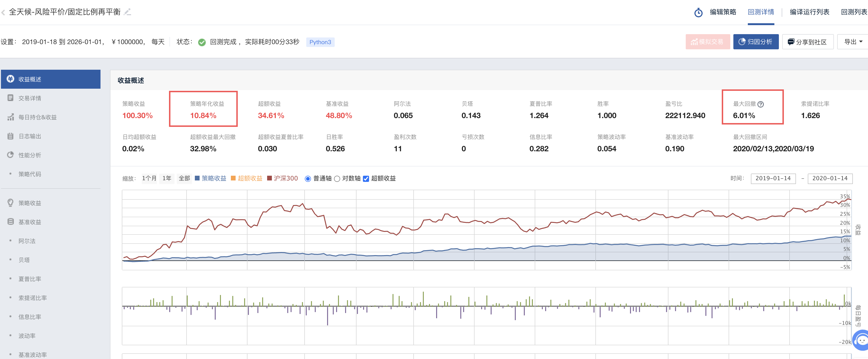Uncheck the 超额收益 checkbox
The image size is (868, 359).
(x=366, y=179)
